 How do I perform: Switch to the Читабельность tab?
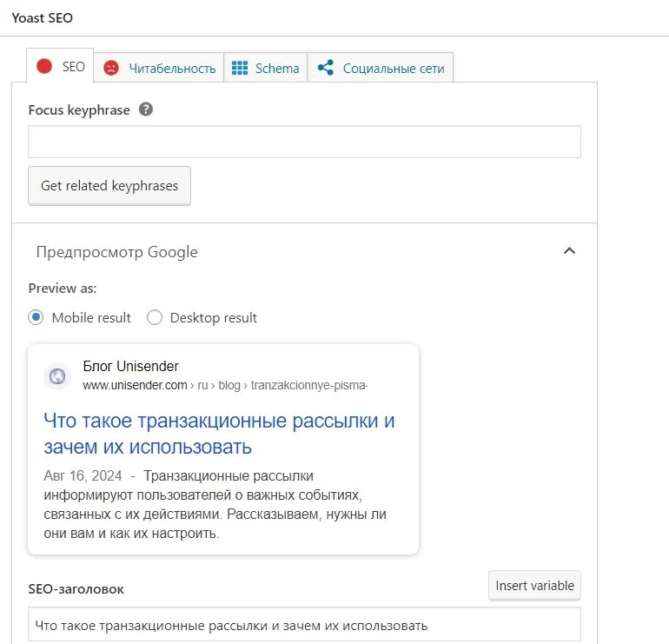(x=172, y=68)
